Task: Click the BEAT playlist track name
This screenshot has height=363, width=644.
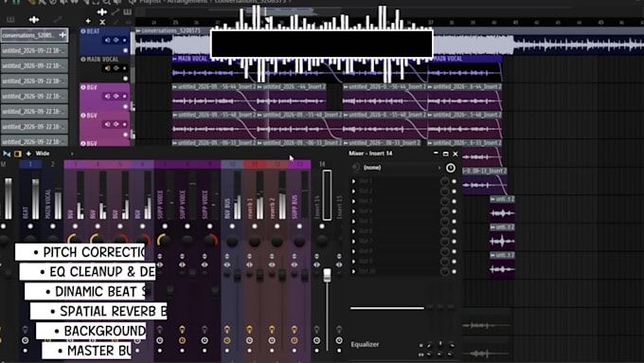Action: tap(93, 31)
